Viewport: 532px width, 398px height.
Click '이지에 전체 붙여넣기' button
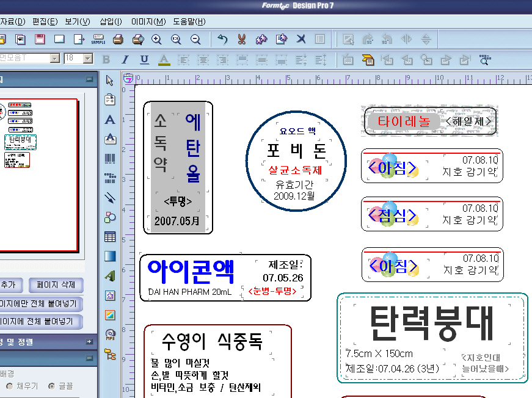[x=40, y=321]
